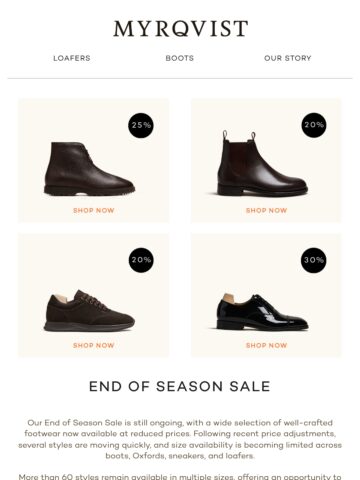Open the Loafers navigation link
Viewport: 360px width, 480px height.
click(72, 58)
